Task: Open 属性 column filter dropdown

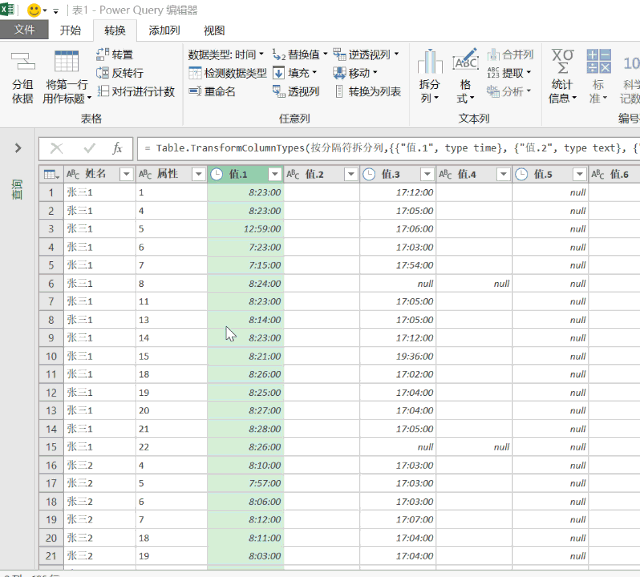Action: [x=198, y=174]
